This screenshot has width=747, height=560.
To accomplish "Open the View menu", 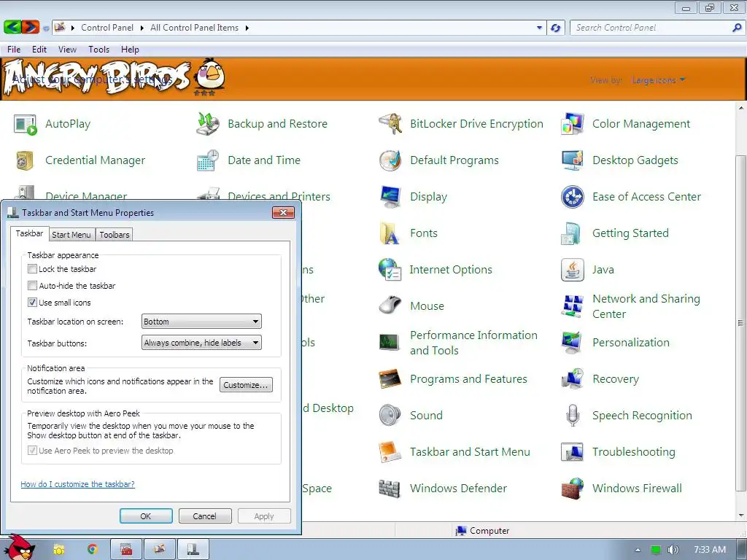I will pyautogui.click(x=67, y=50).
